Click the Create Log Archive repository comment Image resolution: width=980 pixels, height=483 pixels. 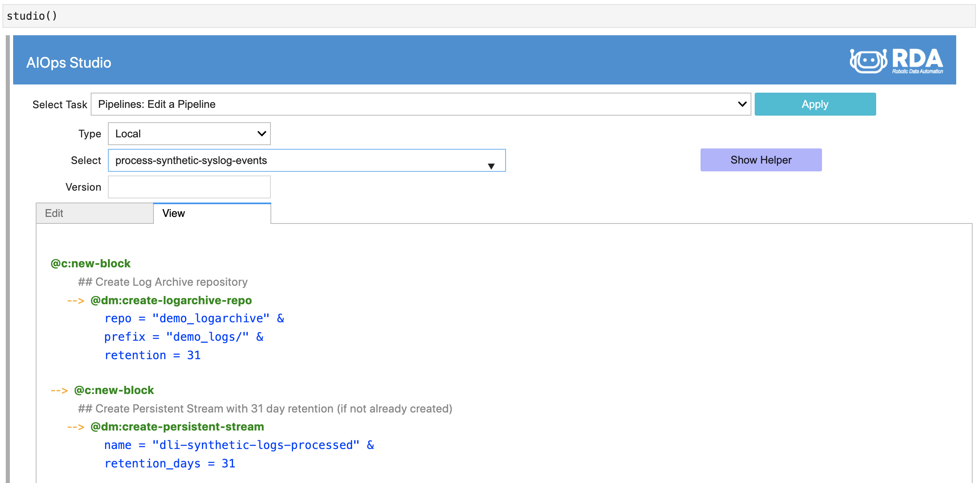click(x=163, y=282)
